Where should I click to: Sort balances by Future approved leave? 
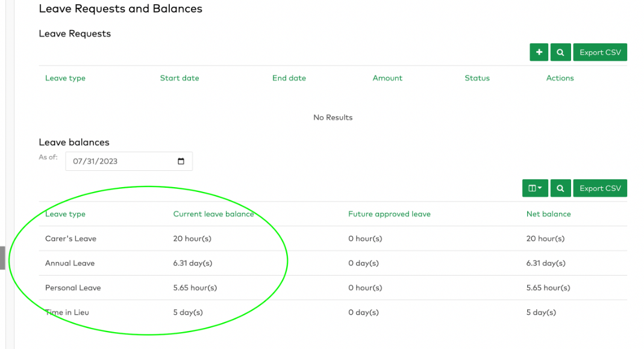pyautogui.click(x=389, y=214)
